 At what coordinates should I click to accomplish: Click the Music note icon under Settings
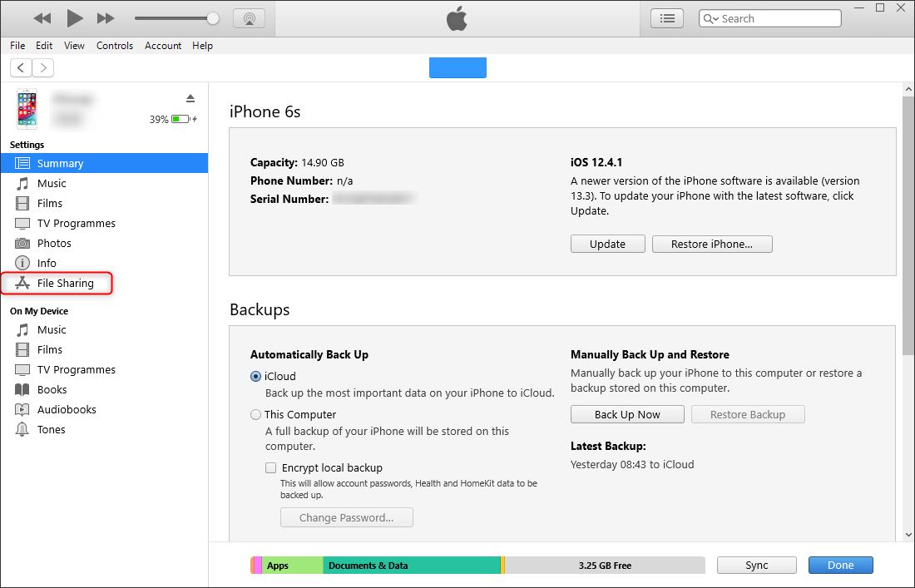tap(22, 184)
